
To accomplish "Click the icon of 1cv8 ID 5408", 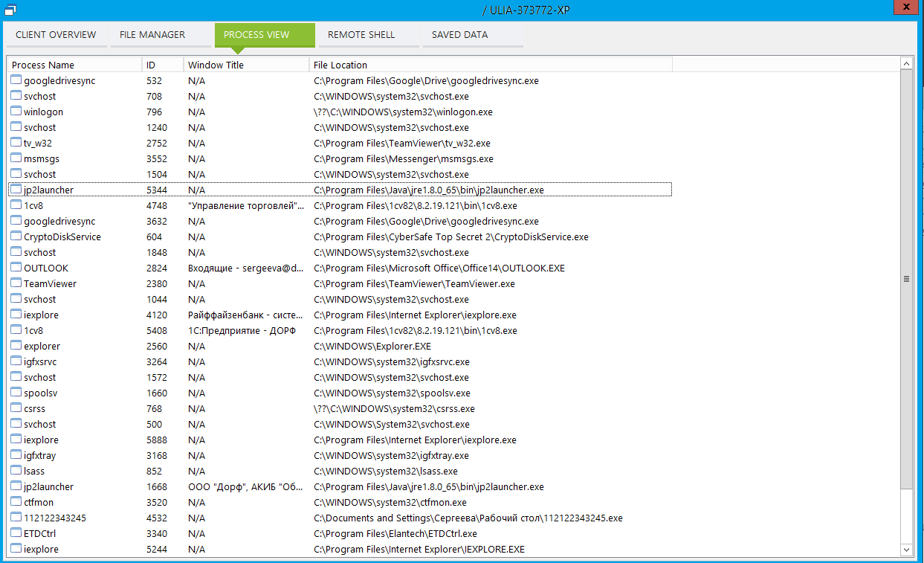I will [x=16, y=330].
